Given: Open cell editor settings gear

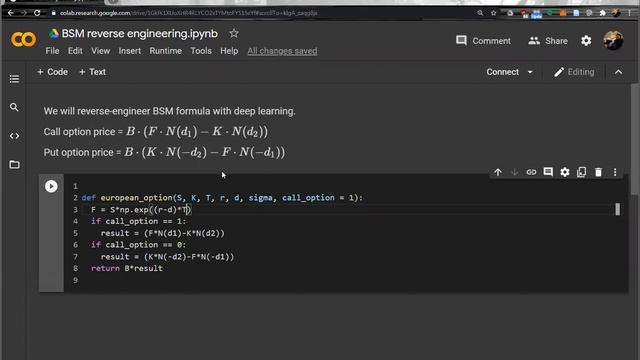Looking at the screenshot, I should click(564, 172).
